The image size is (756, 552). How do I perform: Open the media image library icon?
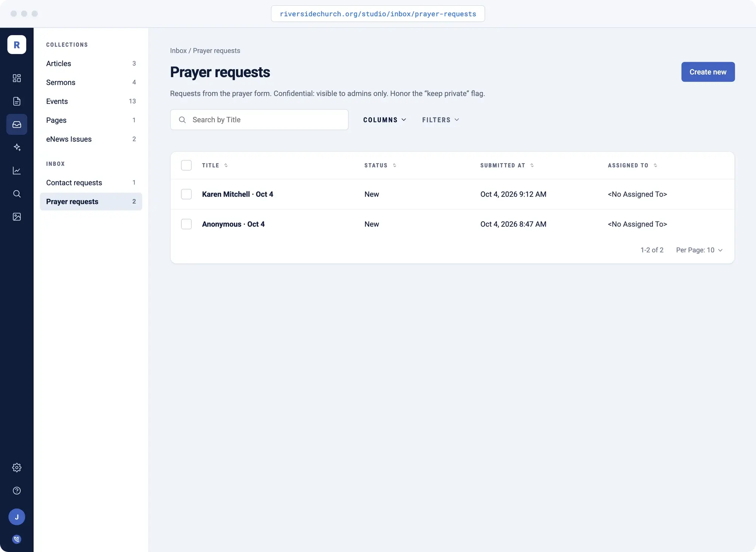17,217
